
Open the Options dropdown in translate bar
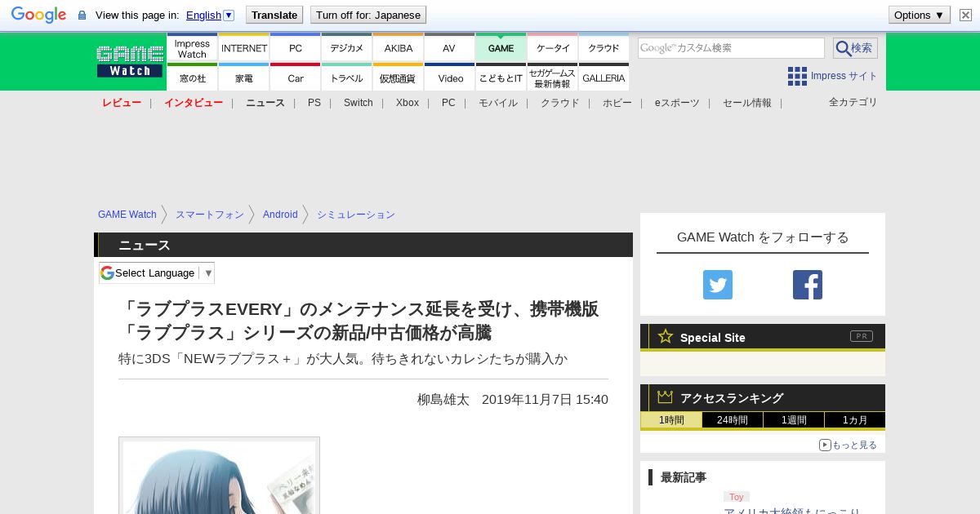pos(920,15)
